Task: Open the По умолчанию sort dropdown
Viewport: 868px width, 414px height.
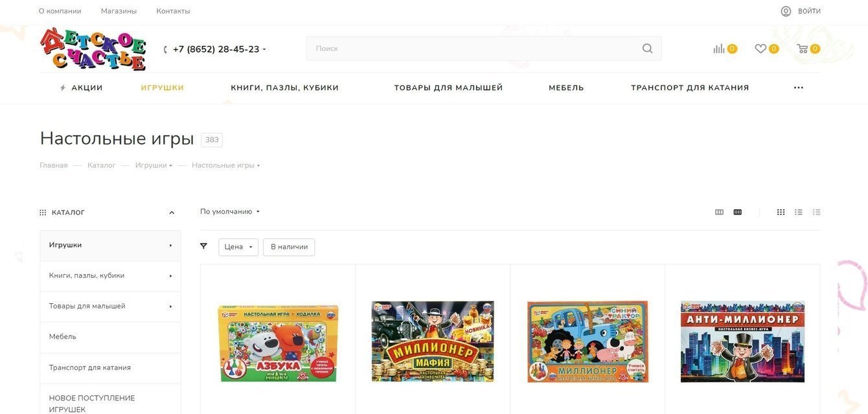Action: (230, 211)
